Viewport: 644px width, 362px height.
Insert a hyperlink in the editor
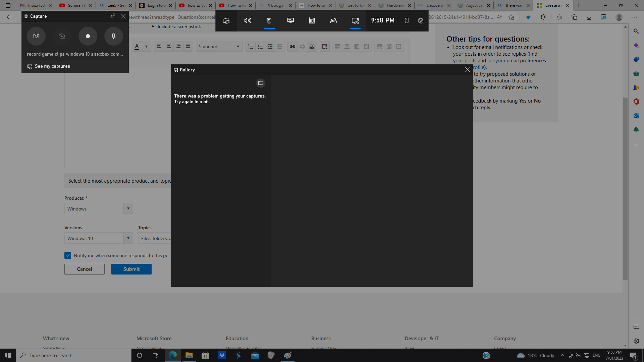tap(292, 47)
